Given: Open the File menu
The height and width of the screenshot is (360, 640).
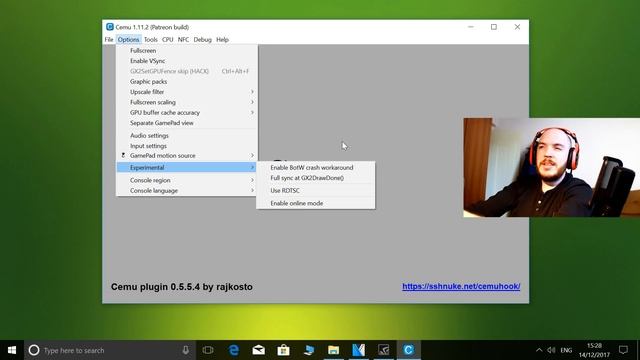Looking at the screenshot, I should (109, 40).
